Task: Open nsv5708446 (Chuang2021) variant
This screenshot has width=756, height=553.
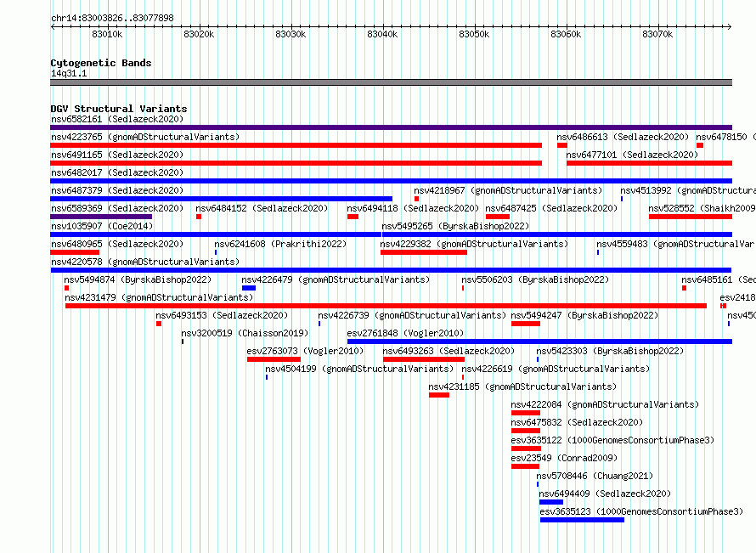Action: point(595,476)
